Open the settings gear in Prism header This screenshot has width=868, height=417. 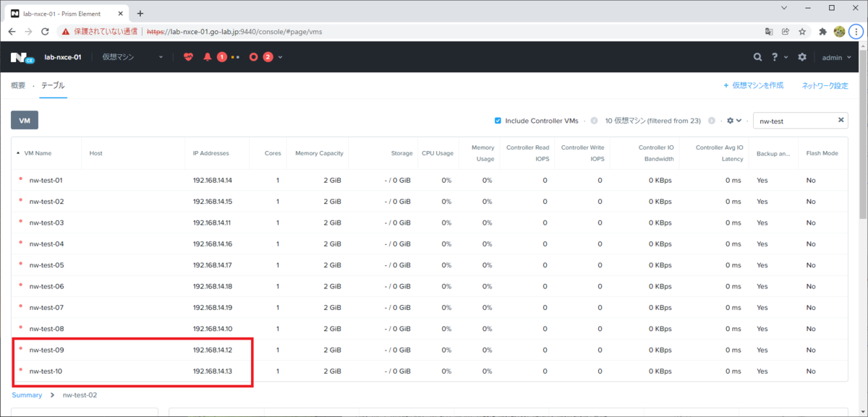coord(801,56)
